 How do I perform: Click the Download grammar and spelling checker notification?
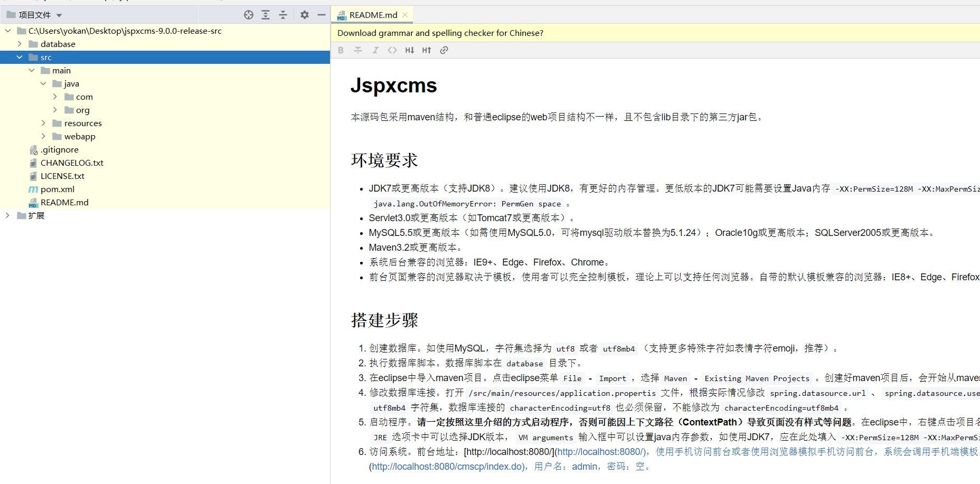point(440,33)
